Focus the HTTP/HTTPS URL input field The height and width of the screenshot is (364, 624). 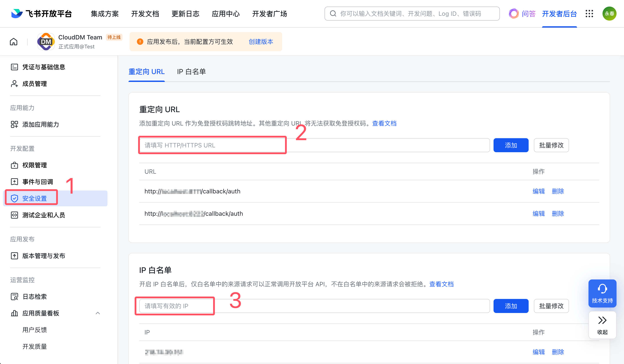point(314,145)
